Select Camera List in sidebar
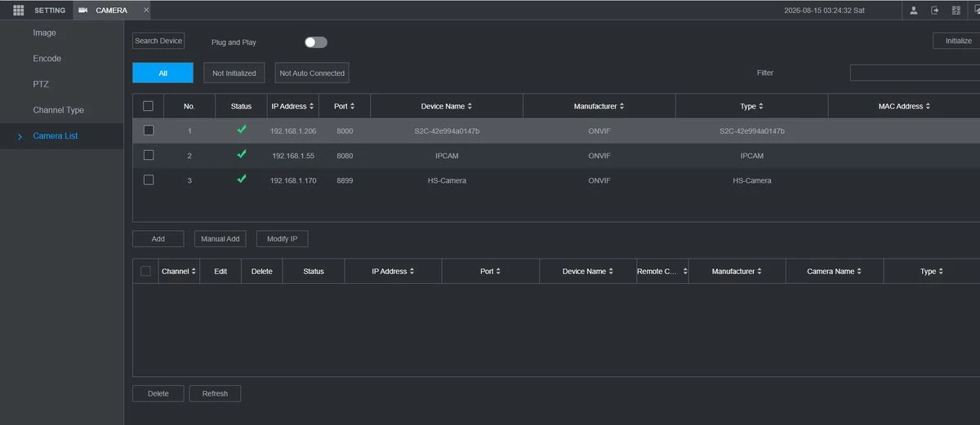Viewport: 980px width, 425px height. (56, 135)
